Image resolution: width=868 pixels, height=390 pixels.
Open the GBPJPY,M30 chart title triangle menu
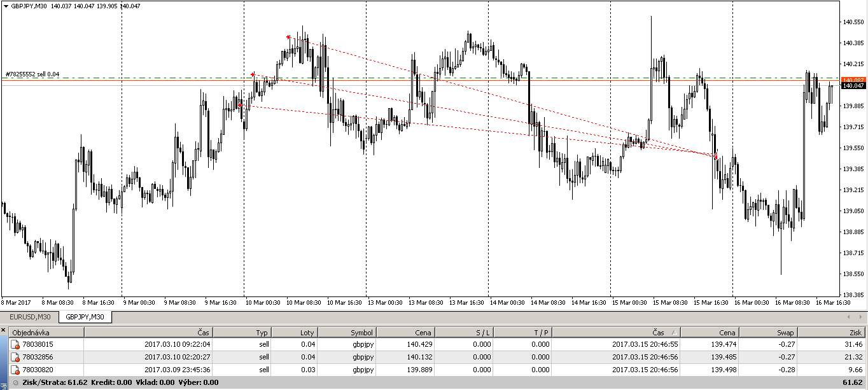click(6, 6)
